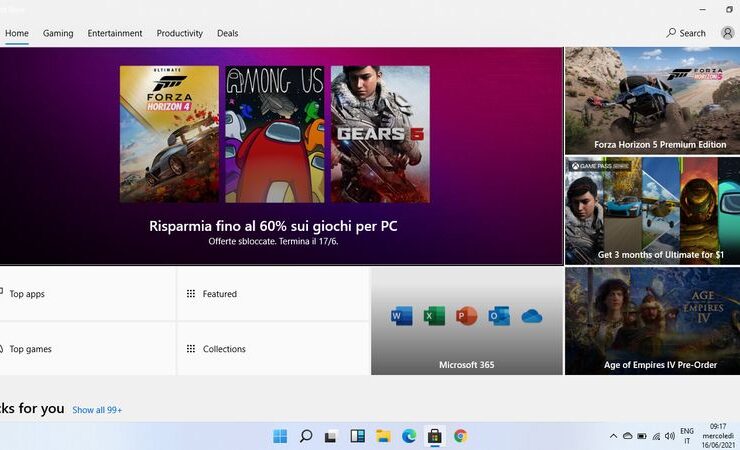The height and width of the screenshot is (450, 740).
Task: Click the OneDrive cloud icon in tile
Action: click(532, 317)
